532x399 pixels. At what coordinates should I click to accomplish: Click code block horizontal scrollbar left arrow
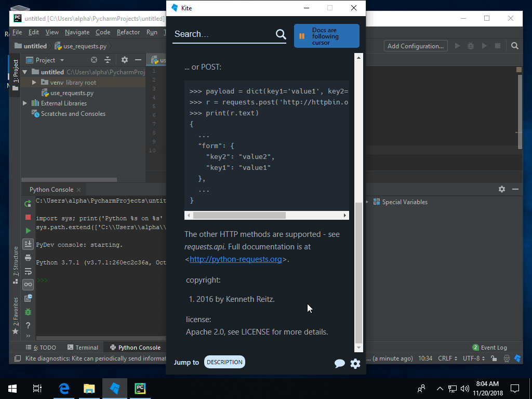[189, 216]
